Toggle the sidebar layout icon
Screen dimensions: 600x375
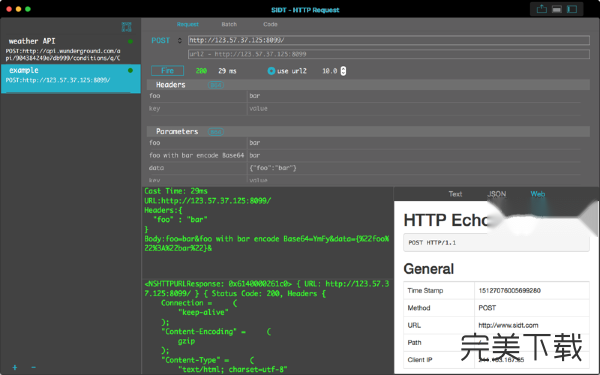point(572,9)
